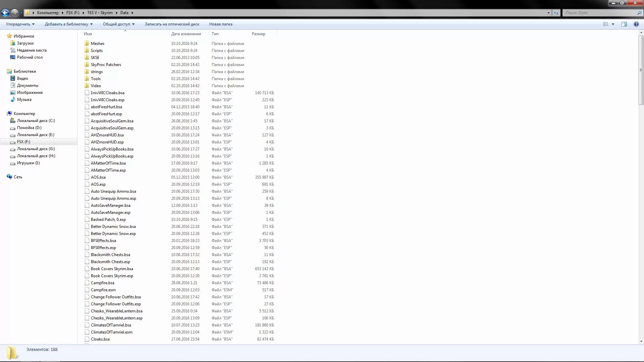Click the refresh button beside address bar
This screenshot has width=644, height=362.
[x=556, y=13]
